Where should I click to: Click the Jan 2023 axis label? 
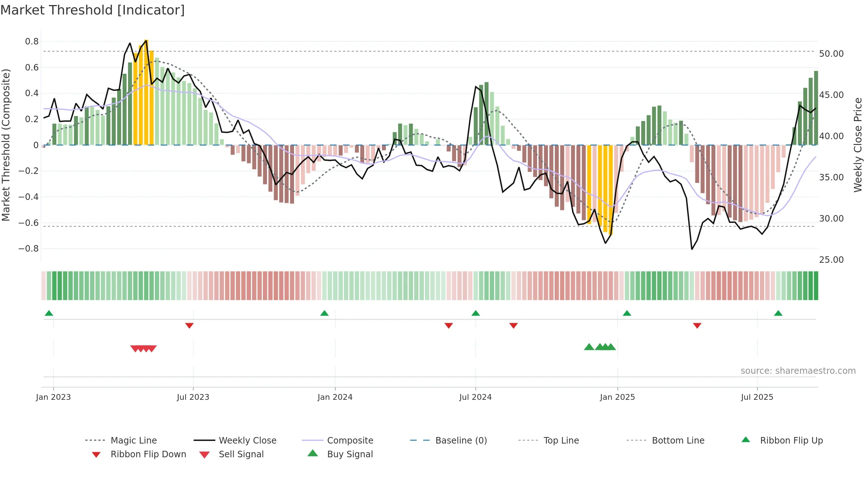[x=54, y=397]
